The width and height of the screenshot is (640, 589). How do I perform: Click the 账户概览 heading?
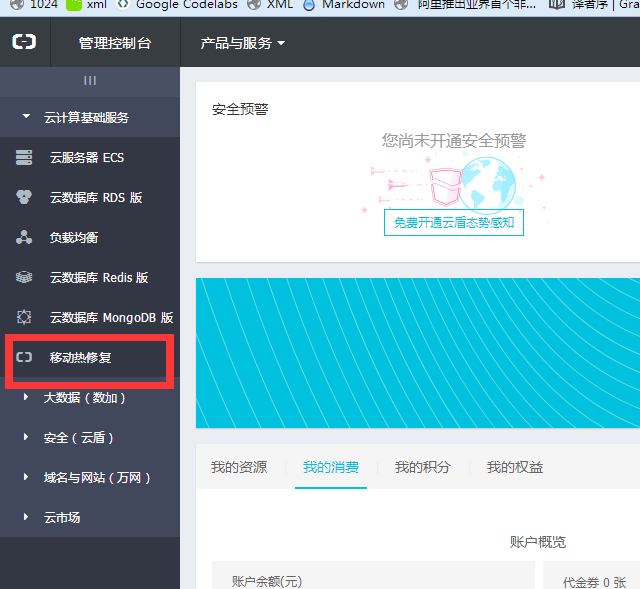coord(538,542)
